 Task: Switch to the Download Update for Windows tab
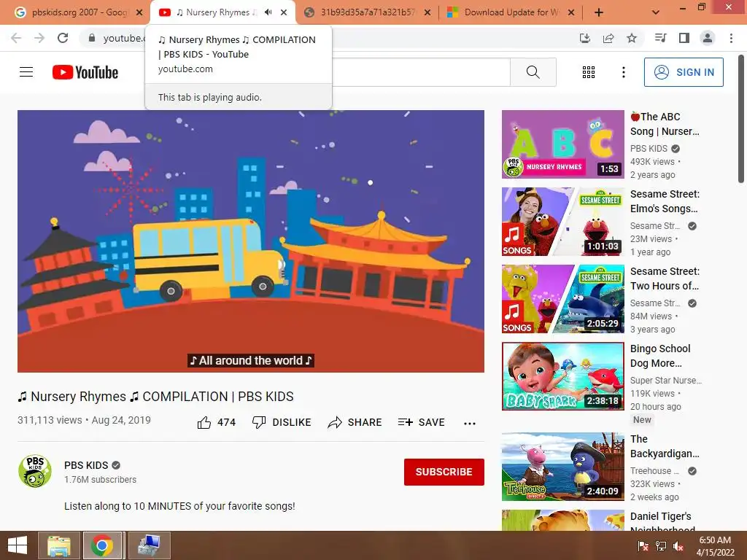click(511, 12)
